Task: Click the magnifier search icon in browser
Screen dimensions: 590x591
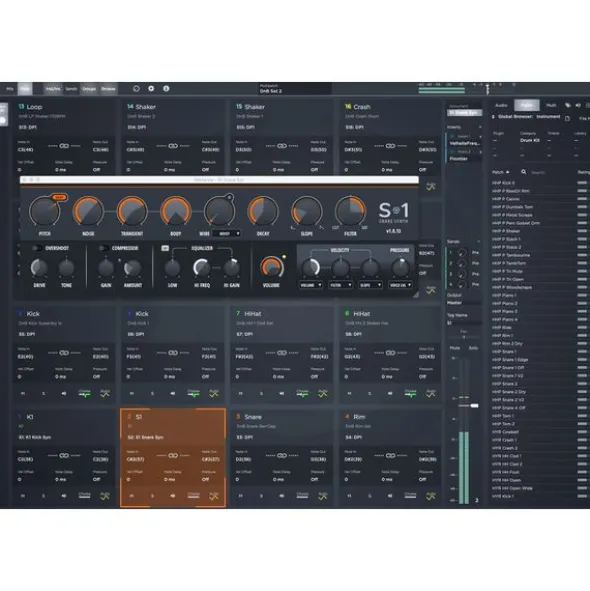Action: pos(524,172)
